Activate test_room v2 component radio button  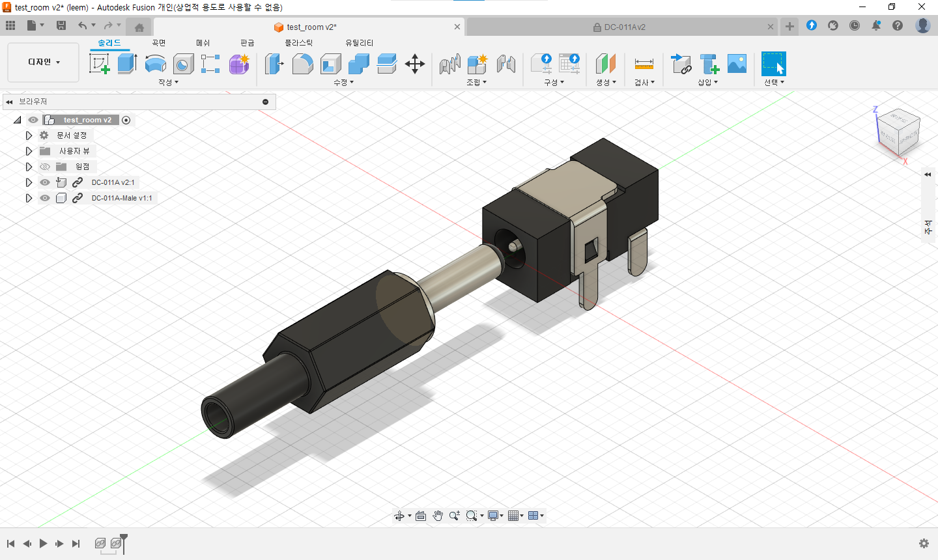pos(126,120)
